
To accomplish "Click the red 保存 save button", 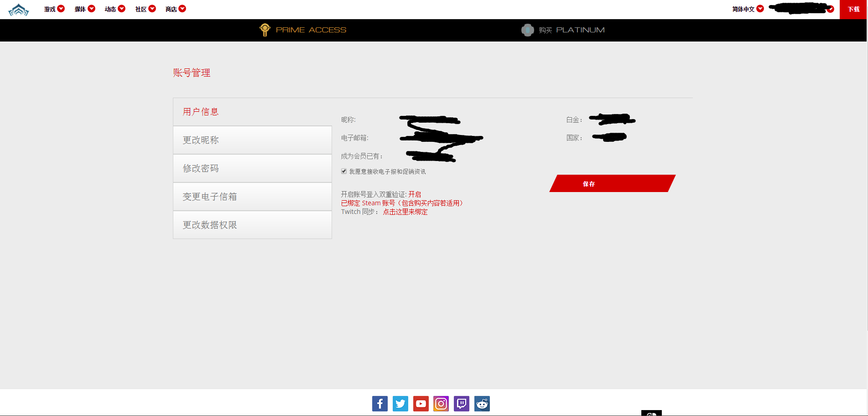I will [x=612, y=183].
